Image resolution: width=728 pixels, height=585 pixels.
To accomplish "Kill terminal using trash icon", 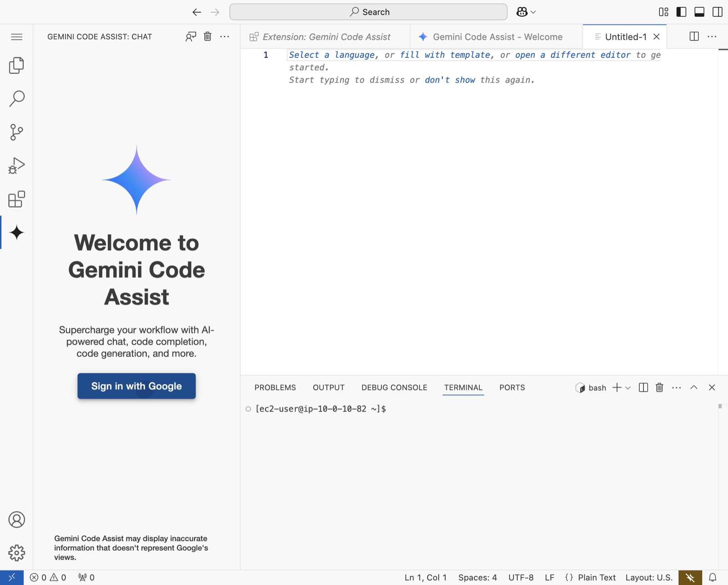I will 659,387.
